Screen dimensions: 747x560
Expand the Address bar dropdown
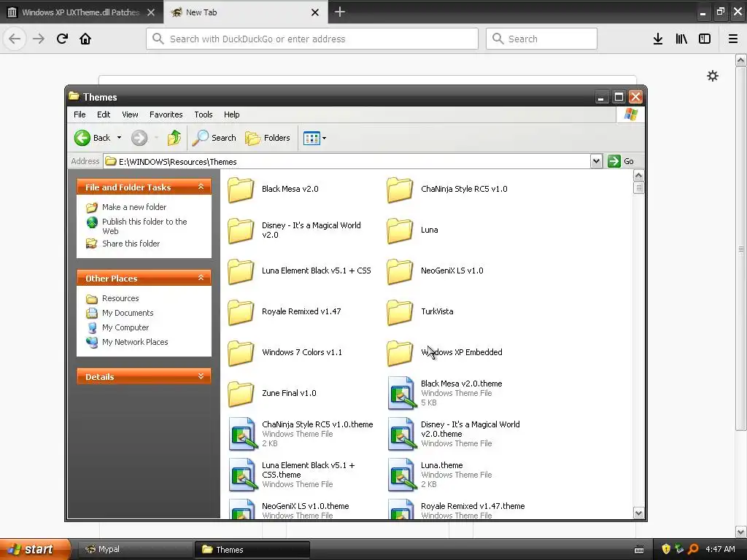click(x=596, y=161)
